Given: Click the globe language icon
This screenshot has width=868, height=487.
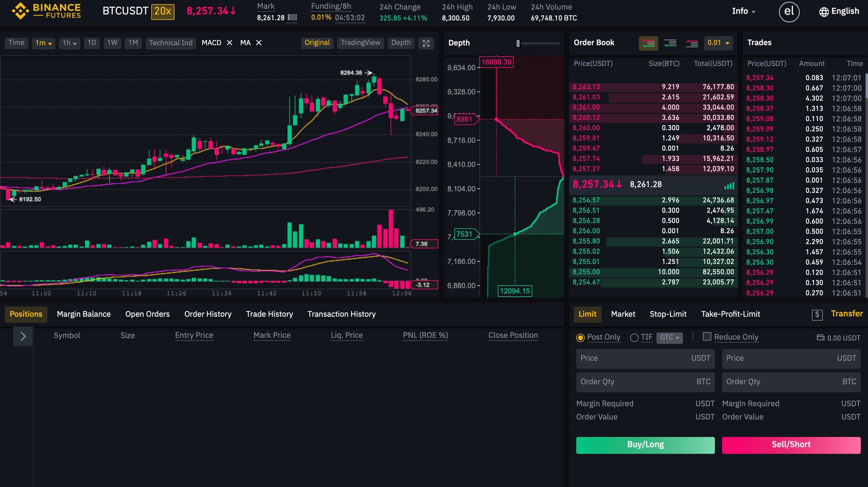Looking at the screenshot, I should (824, 12).
